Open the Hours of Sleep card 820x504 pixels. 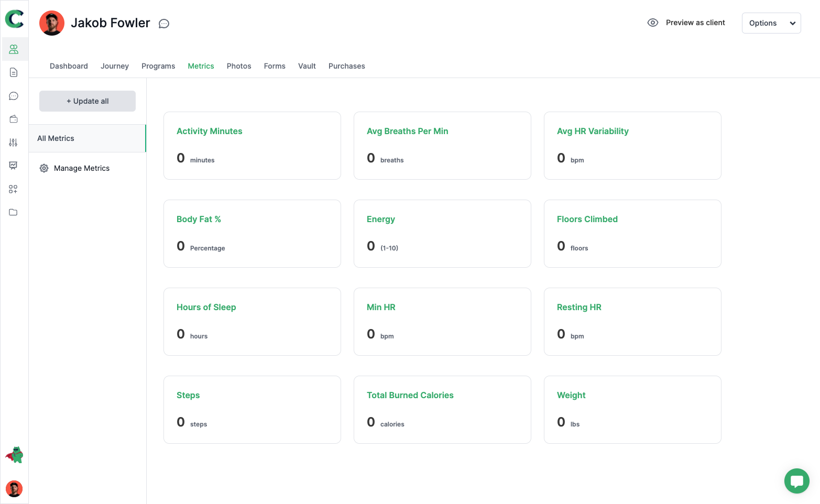click(x=252, y=322)
